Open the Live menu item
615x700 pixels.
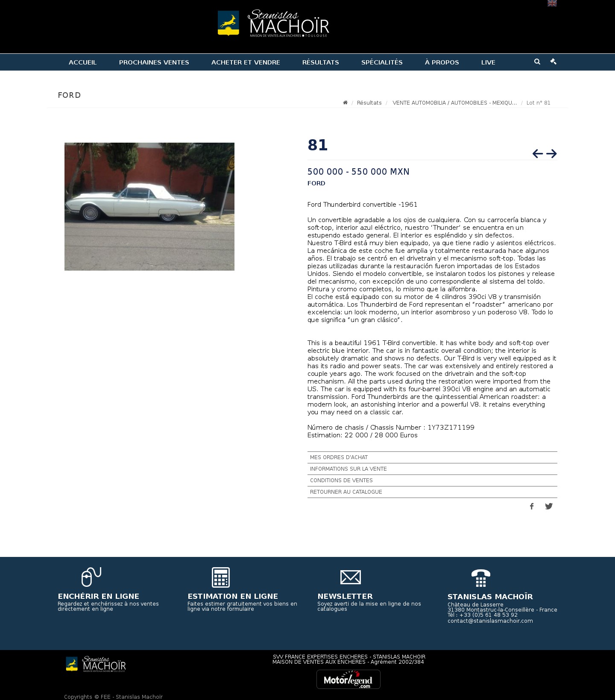click(x=488, y=62)
